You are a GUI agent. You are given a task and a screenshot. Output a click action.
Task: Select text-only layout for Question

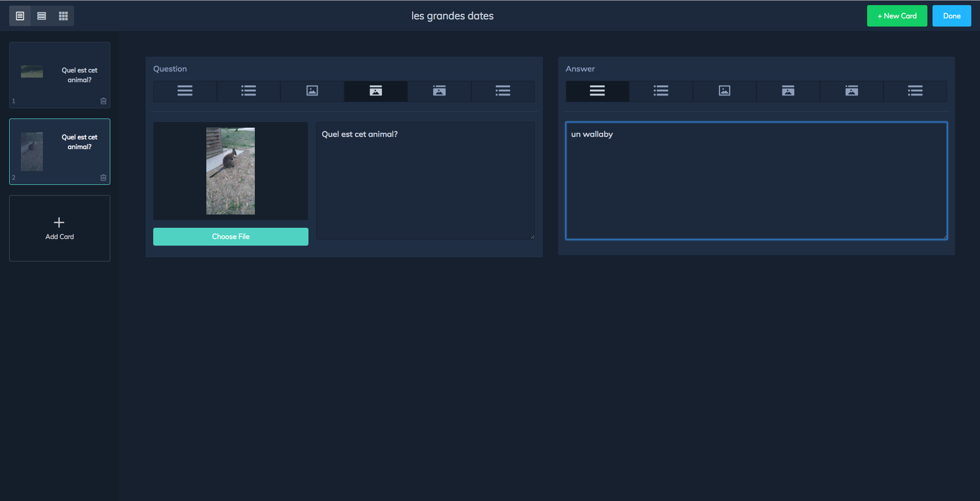(x=185, y=91)
